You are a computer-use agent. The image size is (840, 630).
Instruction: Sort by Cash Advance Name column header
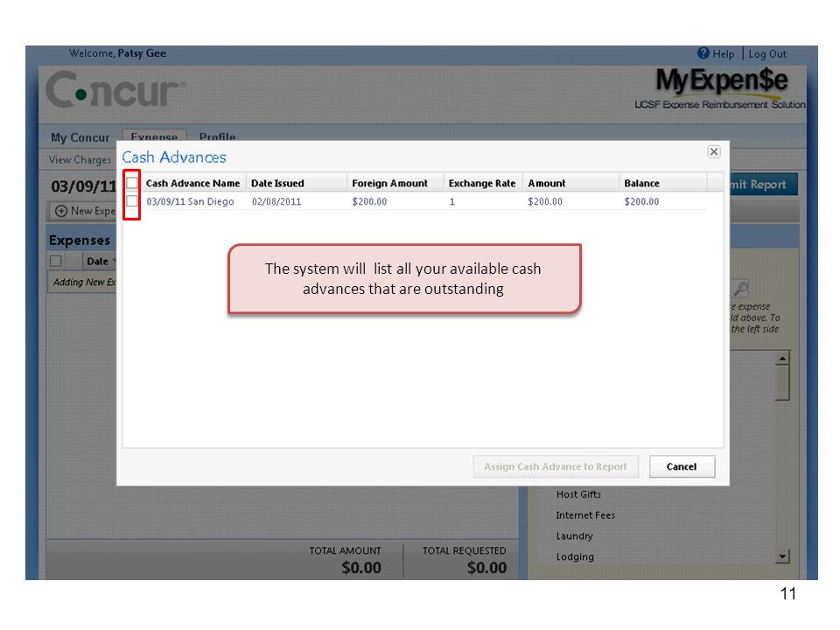coord(192,183)
